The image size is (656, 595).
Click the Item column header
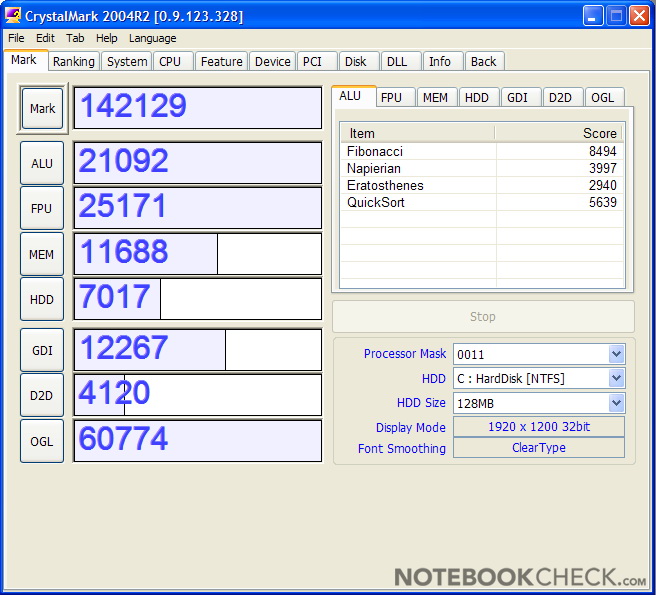click(418, 133)
